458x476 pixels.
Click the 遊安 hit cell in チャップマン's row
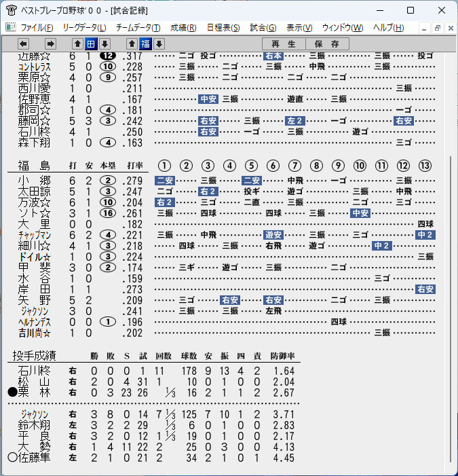click(x=273, y=235)
